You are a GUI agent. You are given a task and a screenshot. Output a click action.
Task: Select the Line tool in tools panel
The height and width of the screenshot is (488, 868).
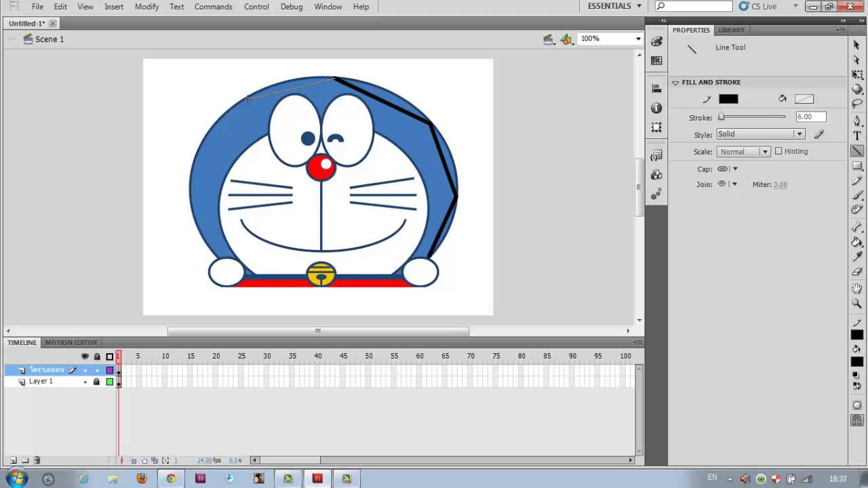point(857,151)
